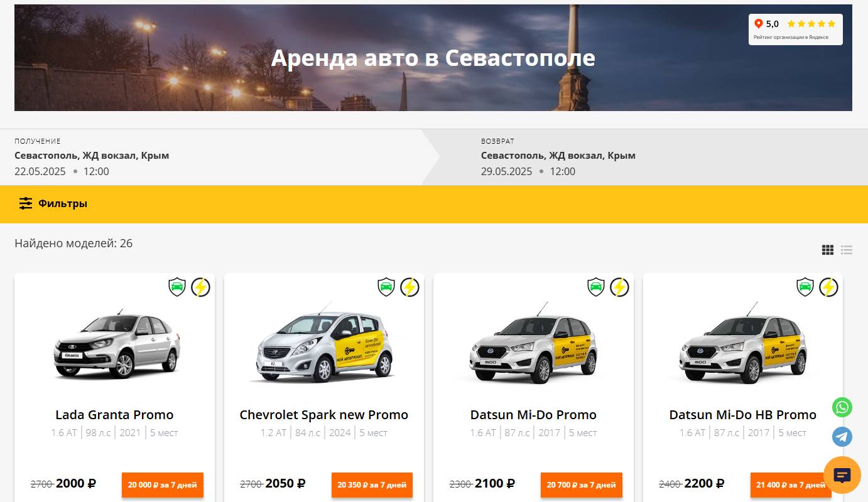Screen dimensions: 868x502
Task: Open the Filters sliders icon
Action: pyautogui.click(x=26, y=203)
